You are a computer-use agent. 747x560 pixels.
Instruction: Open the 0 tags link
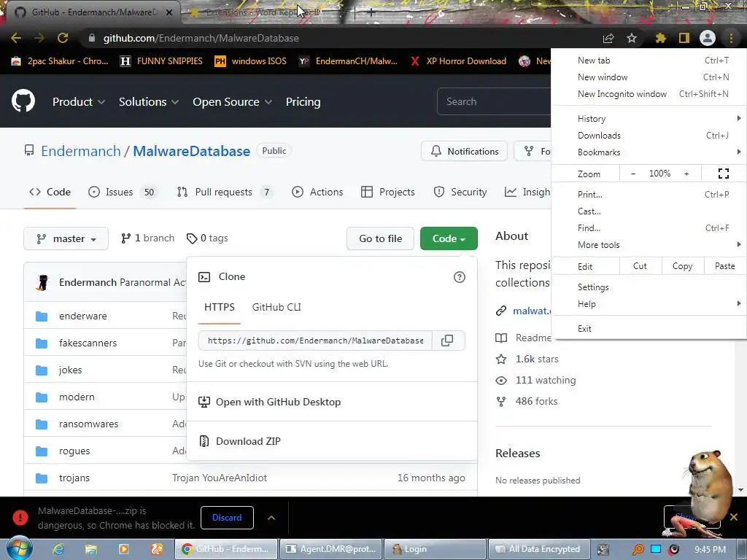[207, 238]
